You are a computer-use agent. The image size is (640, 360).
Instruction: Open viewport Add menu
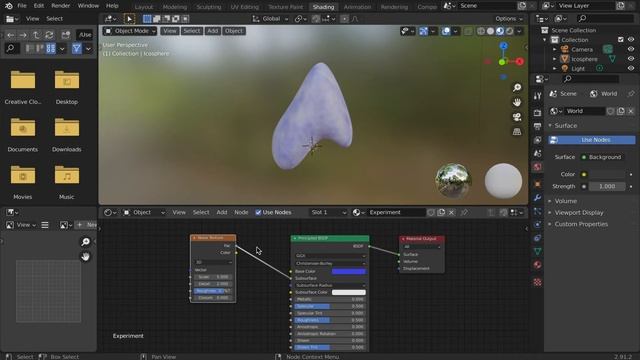pyautogui.click(x=212, y=31)
